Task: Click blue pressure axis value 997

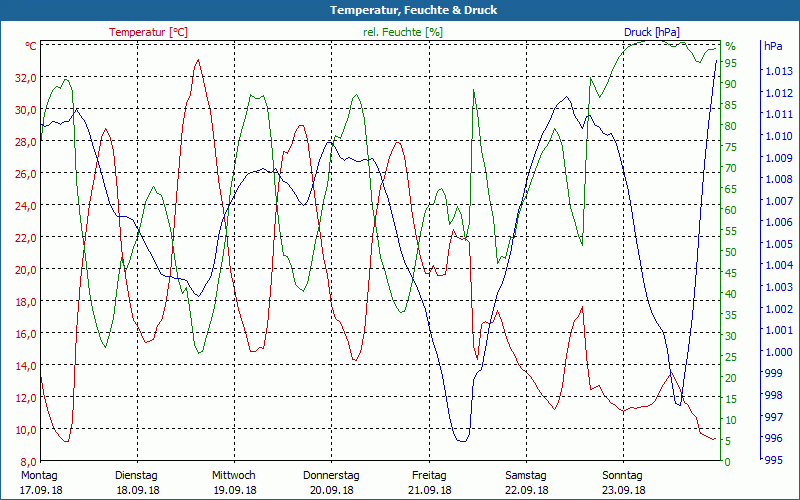Action: point(774,417)
